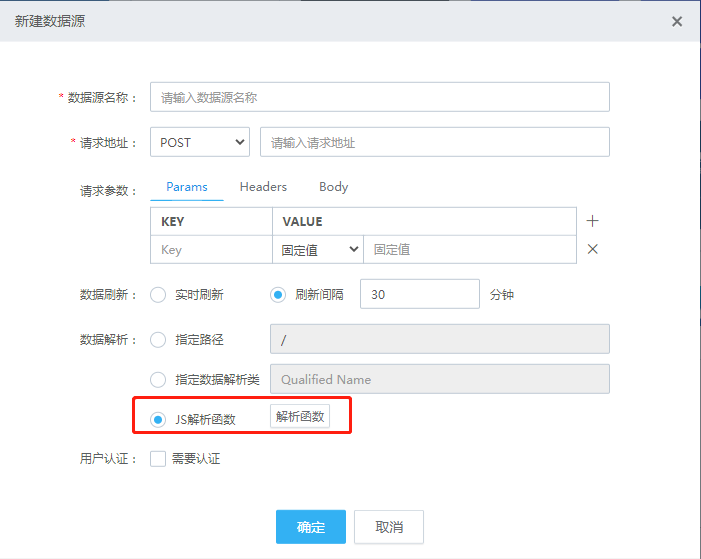
Task: Delete the parameter row with X icon
Action: [592, 249]
